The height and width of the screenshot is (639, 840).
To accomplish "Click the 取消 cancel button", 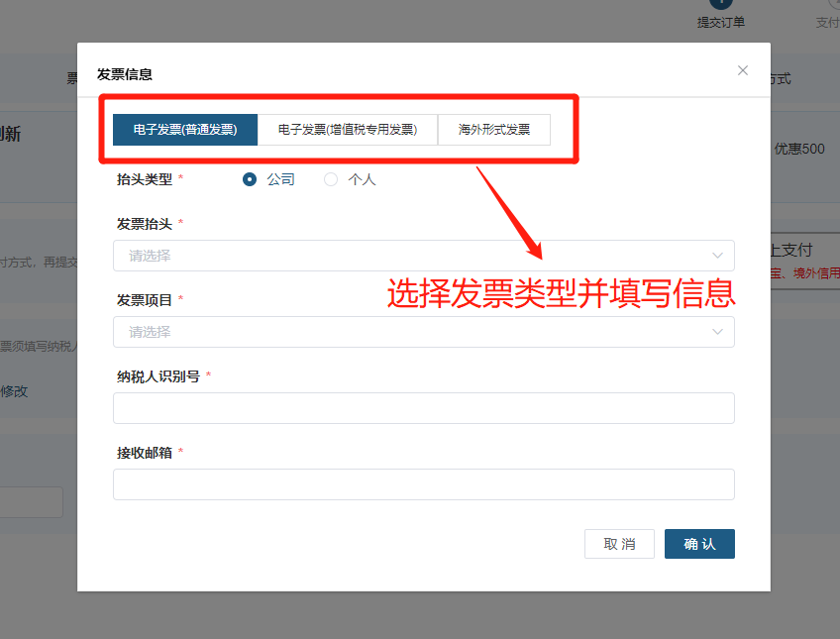I will click(x=619, y=543).
